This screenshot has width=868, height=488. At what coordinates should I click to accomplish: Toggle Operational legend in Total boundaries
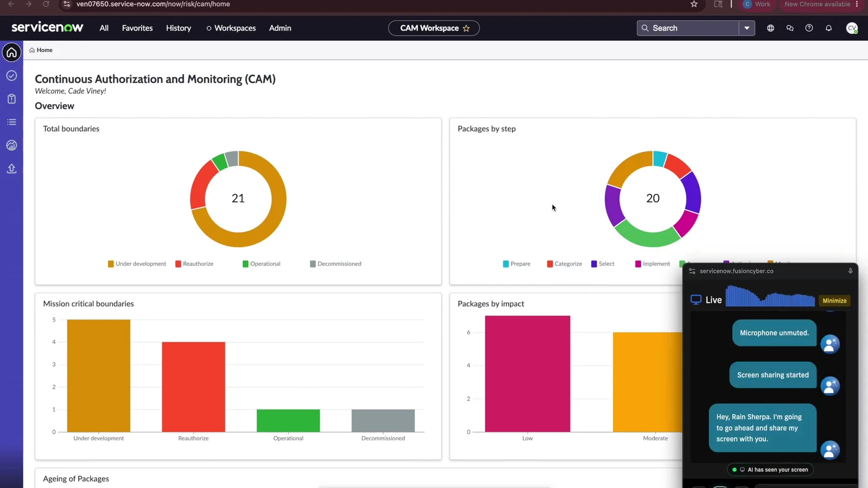[261, 264]
